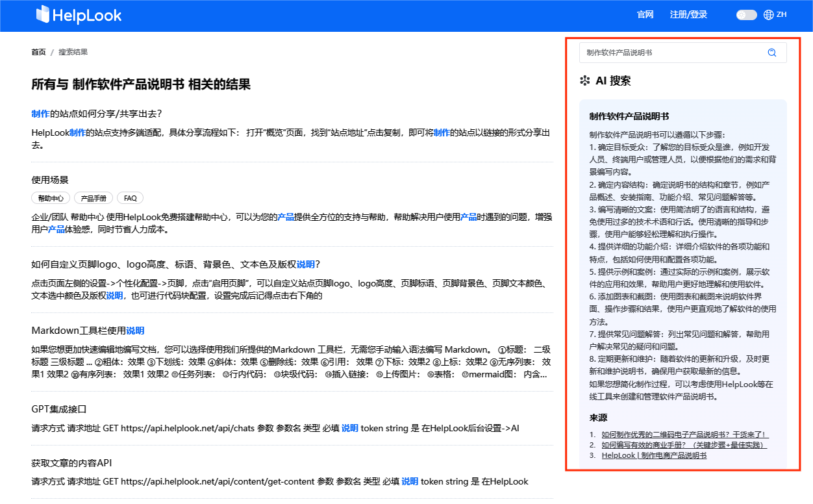Open the Markdown工具栏使用说明 result

tap(88, 331)
